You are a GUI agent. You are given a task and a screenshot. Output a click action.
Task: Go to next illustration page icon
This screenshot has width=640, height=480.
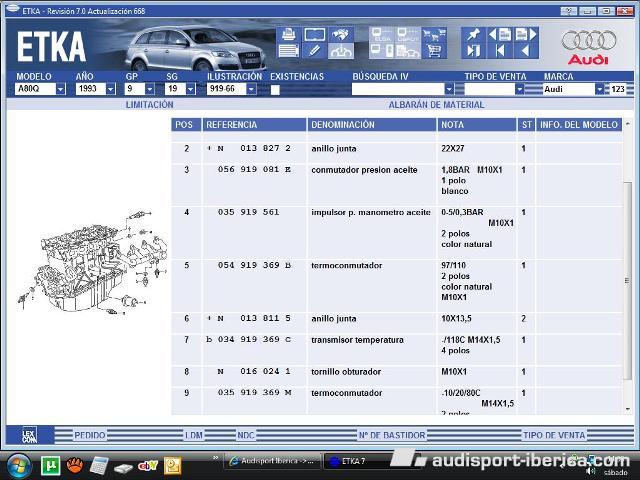(x=526, y=34)
